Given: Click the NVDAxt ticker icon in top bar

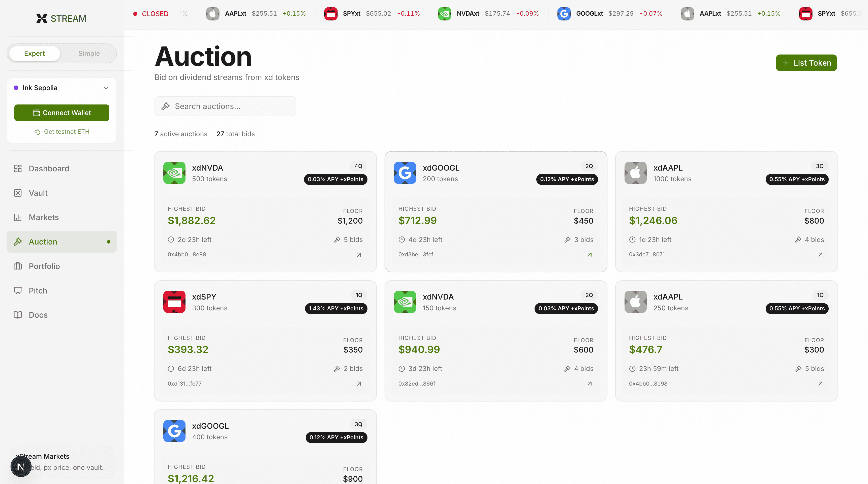Looking at the screenshot, I should click(444, 13).
